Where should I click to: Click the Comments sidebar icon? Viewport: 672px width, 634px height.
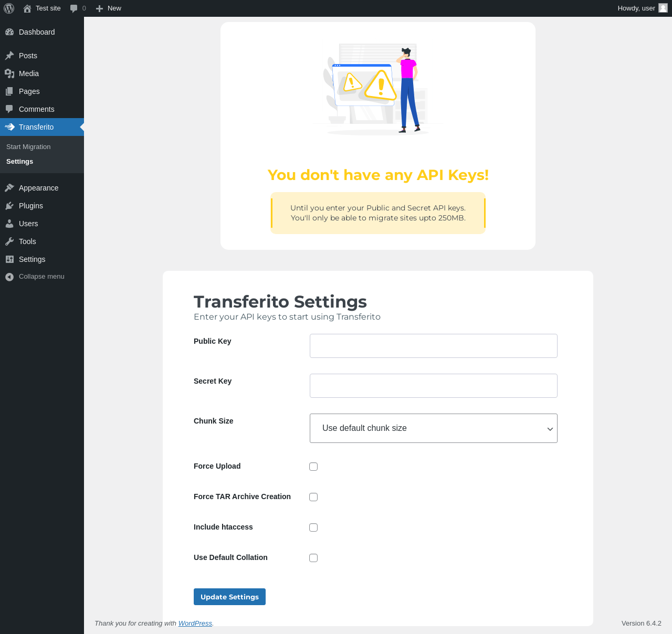(x=9, y=109)
